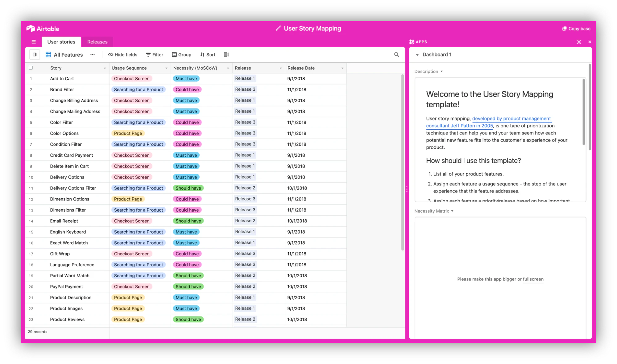Open the Sort options

click(x=208, y=55)
